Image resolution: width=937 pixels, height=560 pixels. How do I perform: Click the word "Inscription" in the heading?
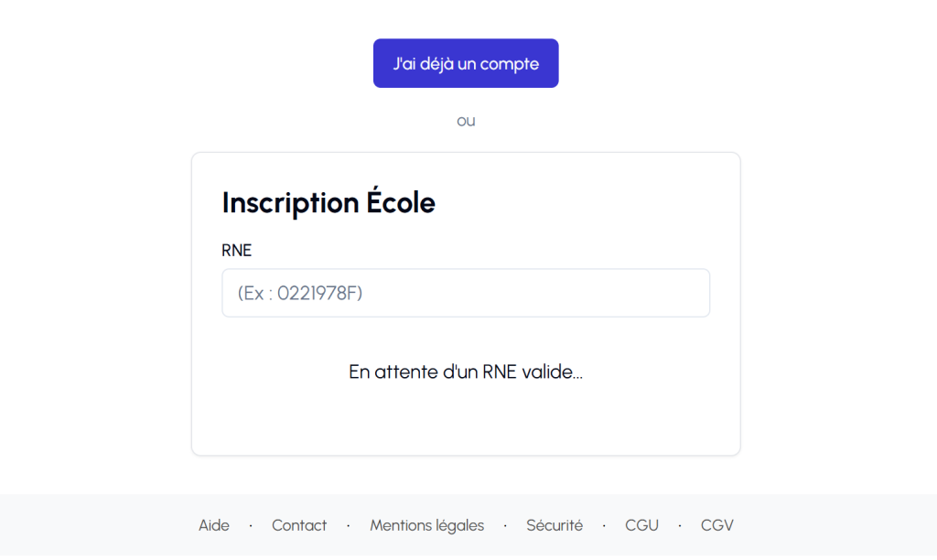pyautogui.click(x=290, y=202)
